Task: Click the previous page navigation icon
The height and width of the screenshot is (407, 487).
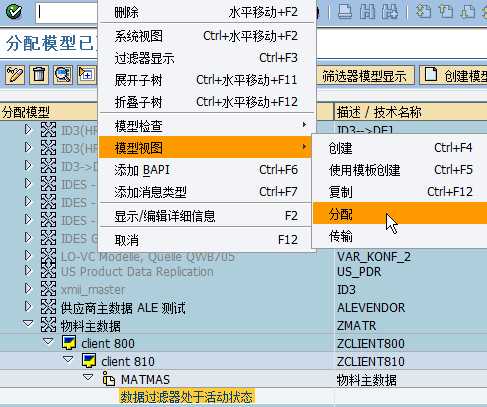Action: tap(446, 12)
